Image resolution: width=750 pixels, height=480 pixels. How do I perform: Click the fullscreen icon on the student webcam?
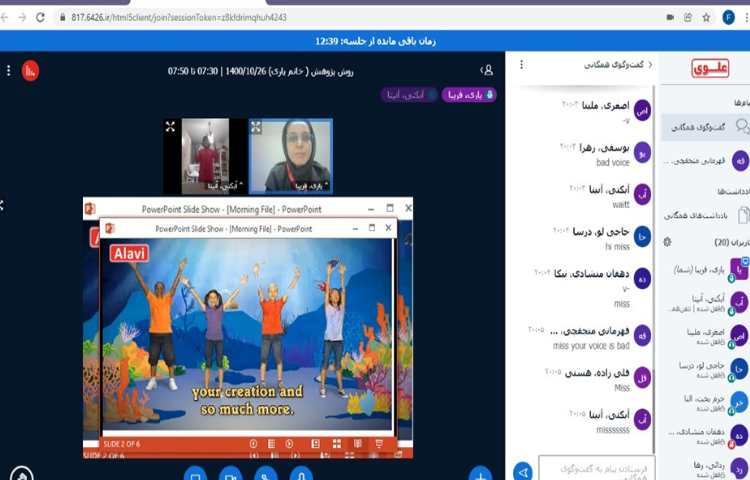[x=170, y=127]
